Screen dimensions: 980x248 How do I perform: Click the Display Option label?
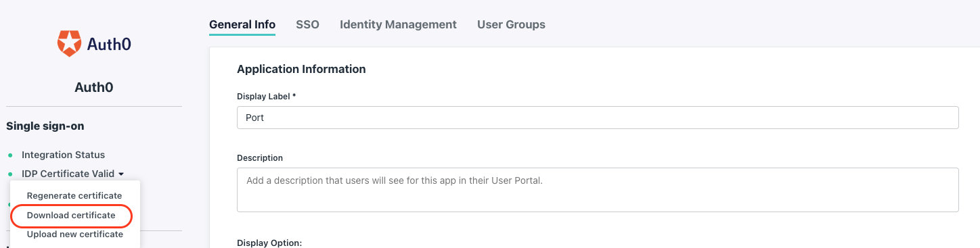point(269,243)
